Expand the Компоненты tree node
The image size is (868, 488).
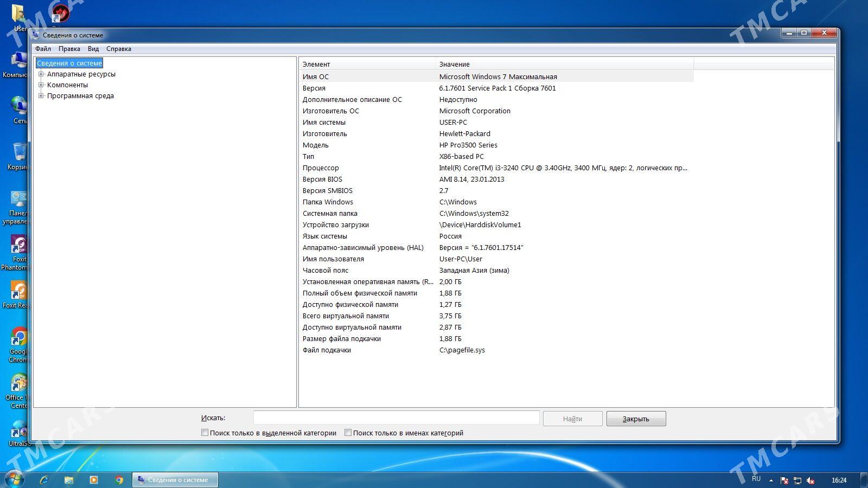pyautogui.click(x=41, y=85)
